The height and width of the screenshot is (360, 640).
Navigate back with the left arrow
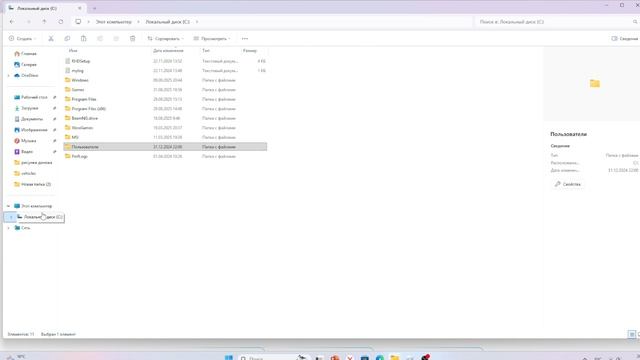click(12, 22)
